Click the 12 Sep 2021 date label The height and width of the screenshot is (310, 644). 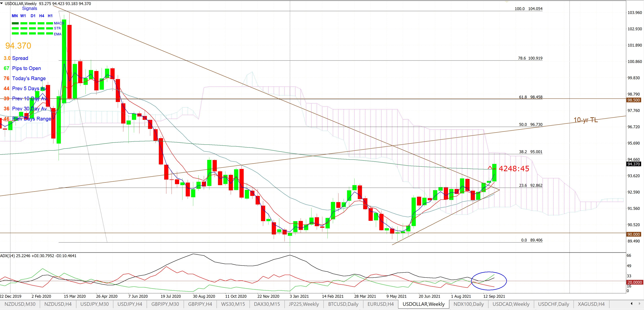(x=494, y=296)
